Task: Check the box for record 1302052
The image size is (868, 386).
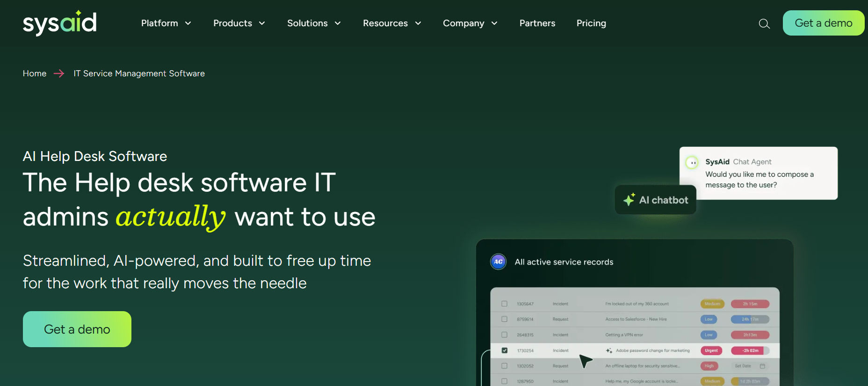Action: click(504, 366)
